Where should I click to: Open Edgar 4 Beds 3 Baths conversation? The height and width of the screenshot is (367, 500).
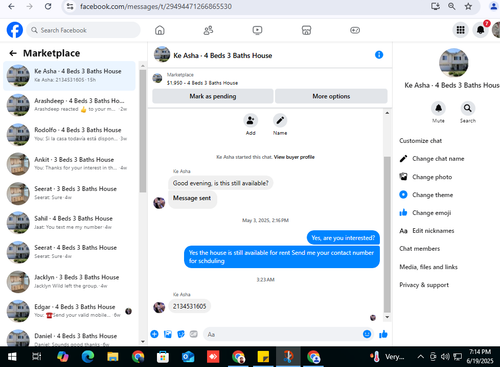coord(69,311)
